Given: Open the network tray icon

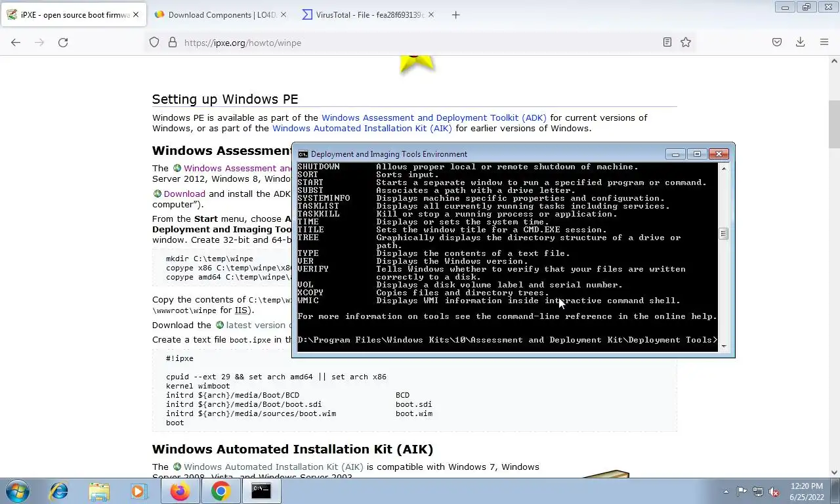Looking at the screenshot, I should click(x=758, y=492).
